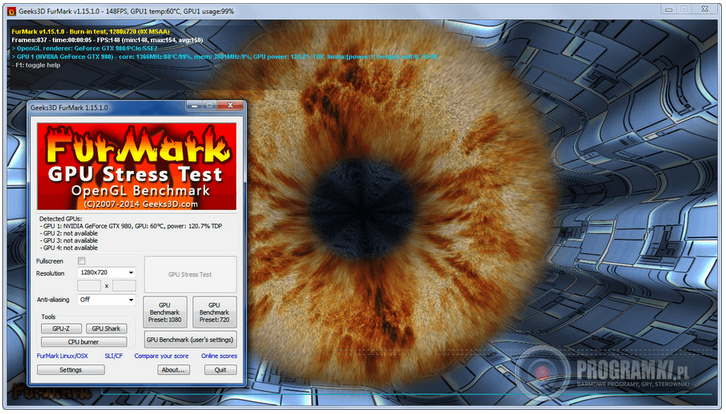Open the About... dialog
This screenshot has width=726, height=414.
(x=173, y=370)
